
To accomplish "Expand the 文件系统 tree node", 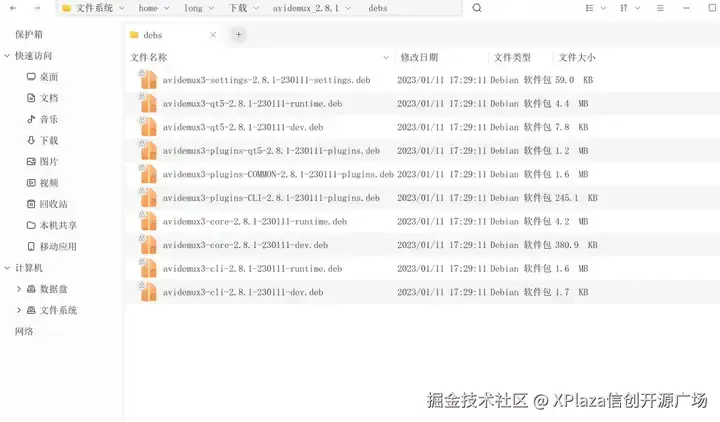I will click(x=19, y=310).
